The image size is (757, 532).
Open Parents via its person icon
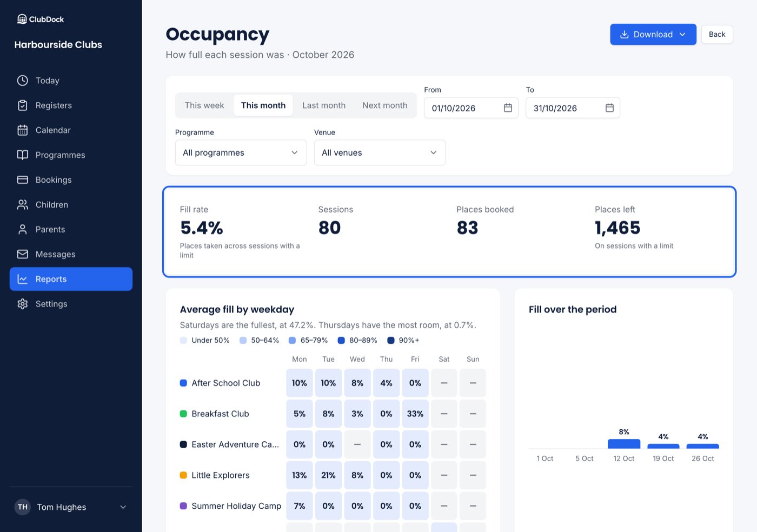pos(23,230)
